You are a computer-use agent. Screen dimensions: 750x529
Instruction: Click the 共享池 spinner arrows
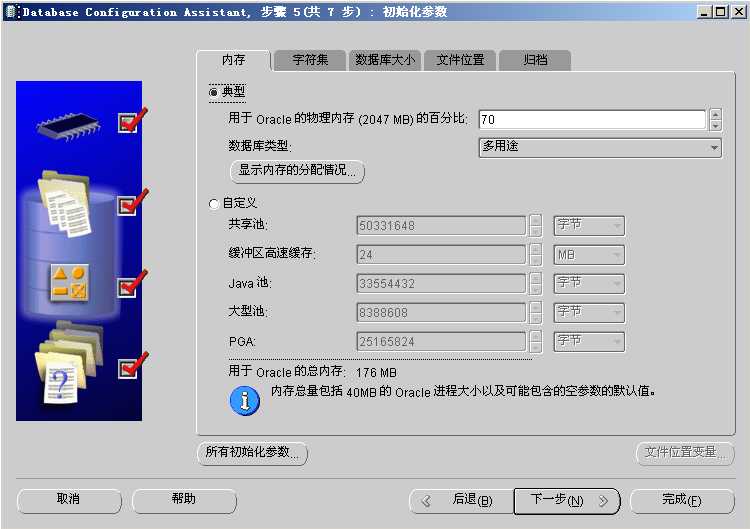[536, 226]
